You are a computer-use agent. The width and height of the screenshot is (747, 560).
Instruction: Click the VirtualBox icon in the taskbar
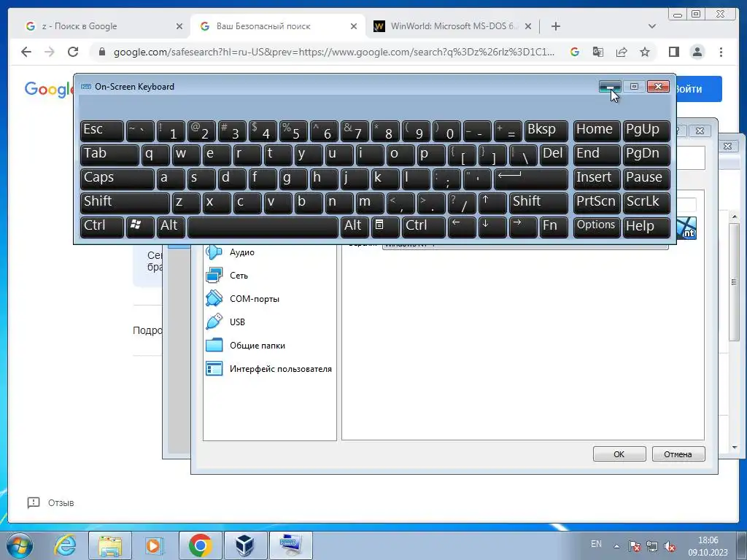click(245, 545)
